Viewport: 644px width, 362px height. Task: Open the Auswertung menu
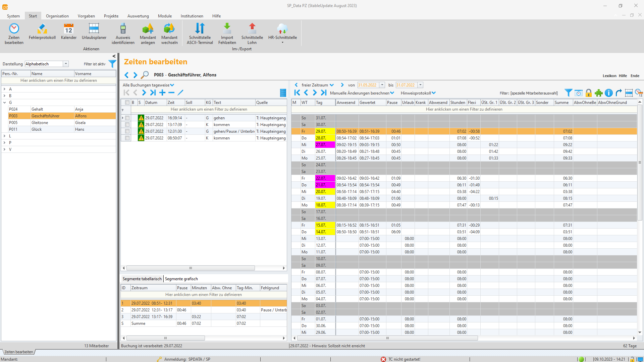point(138,16)
